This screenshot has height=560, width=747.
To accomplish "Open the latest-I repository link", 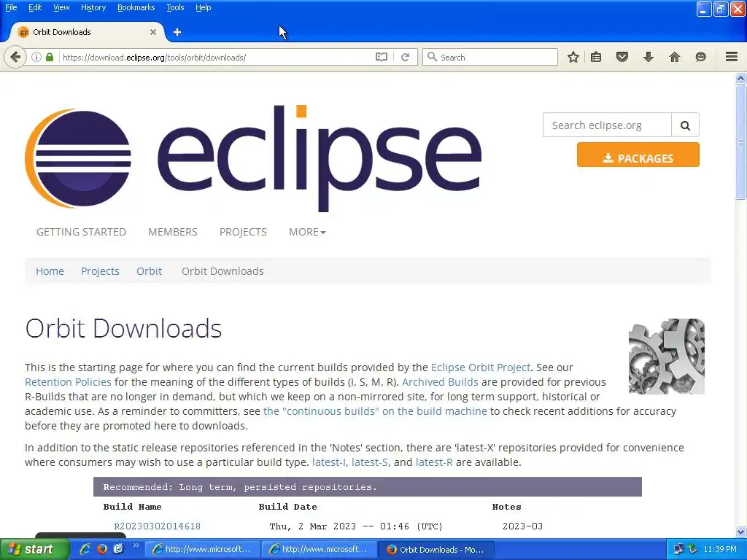I will pos(329,462).
